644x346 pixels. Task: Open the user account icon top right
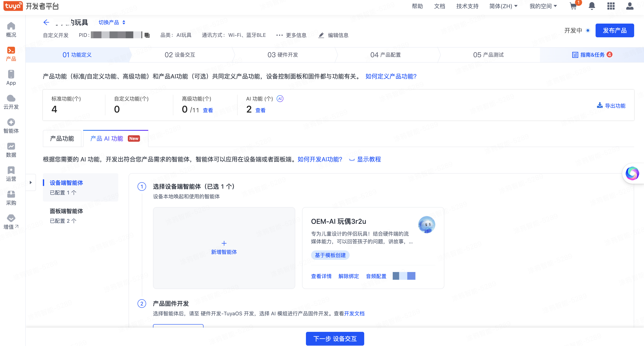(630, 6)
